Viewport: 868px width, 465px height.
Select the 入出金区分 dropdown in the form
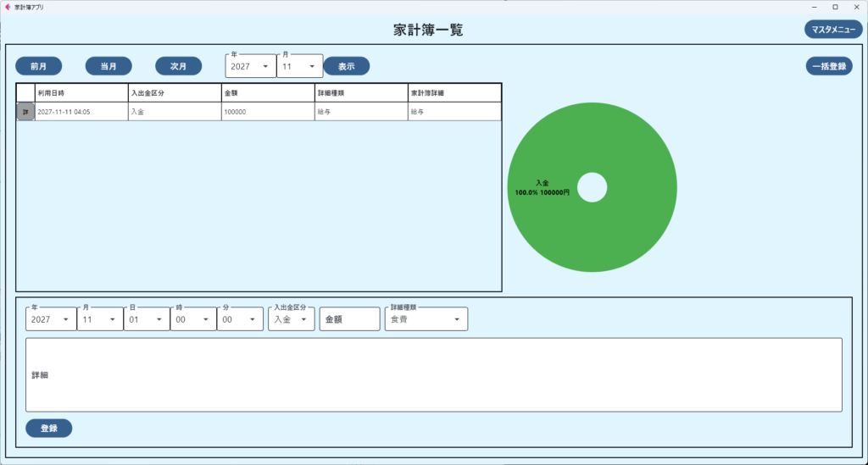[291, 319]
